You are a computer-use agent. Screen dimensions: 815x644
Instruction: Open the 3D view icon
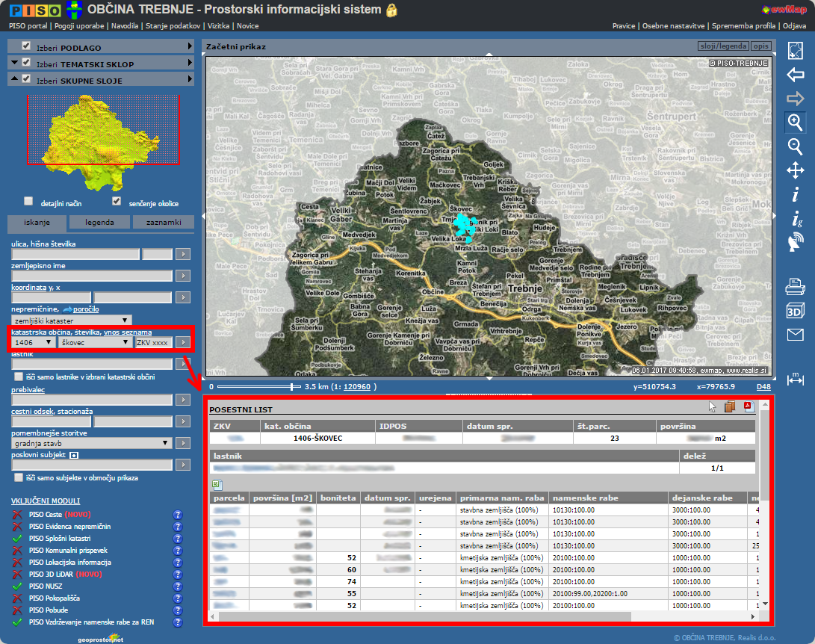click(795, 311)
